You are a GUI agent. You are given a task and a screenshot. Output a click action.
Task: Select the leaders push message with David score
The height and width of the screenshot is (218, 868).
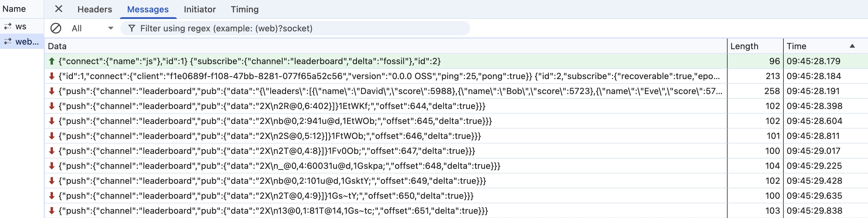pyautogui.click(x=456, y=91)
